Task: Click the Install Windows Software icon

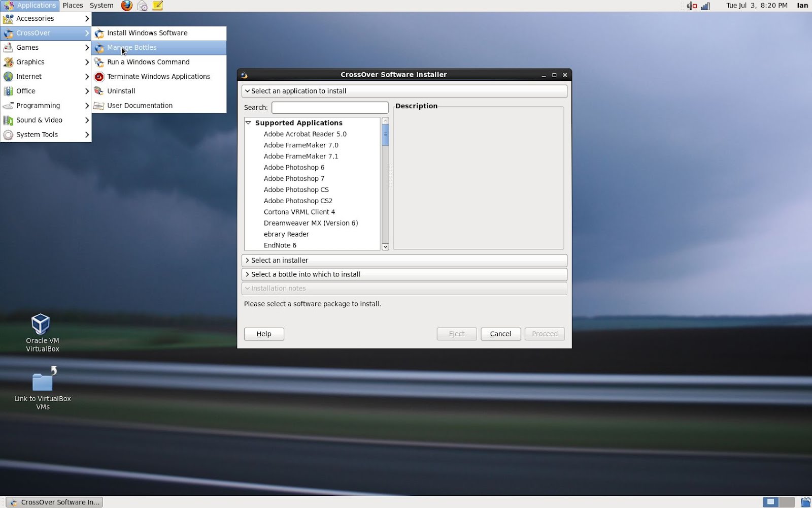Action: [99, 33]
